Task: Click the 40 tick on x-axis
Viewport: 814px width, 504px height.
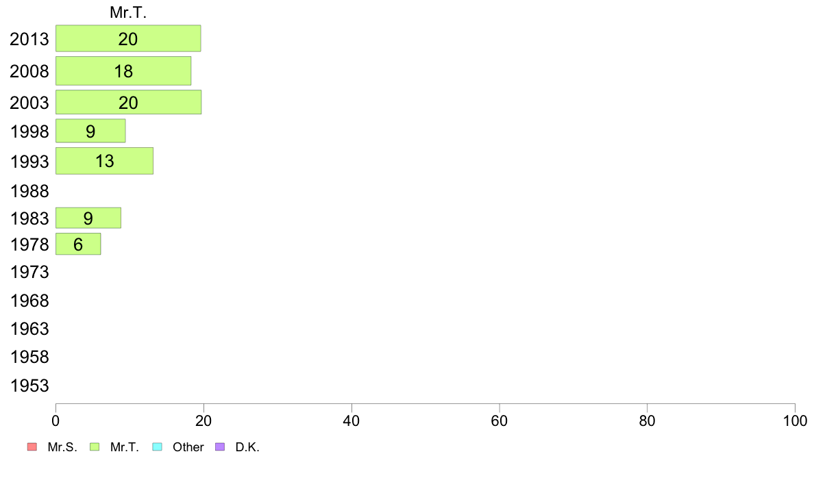Action: click(x=351, y=420)
